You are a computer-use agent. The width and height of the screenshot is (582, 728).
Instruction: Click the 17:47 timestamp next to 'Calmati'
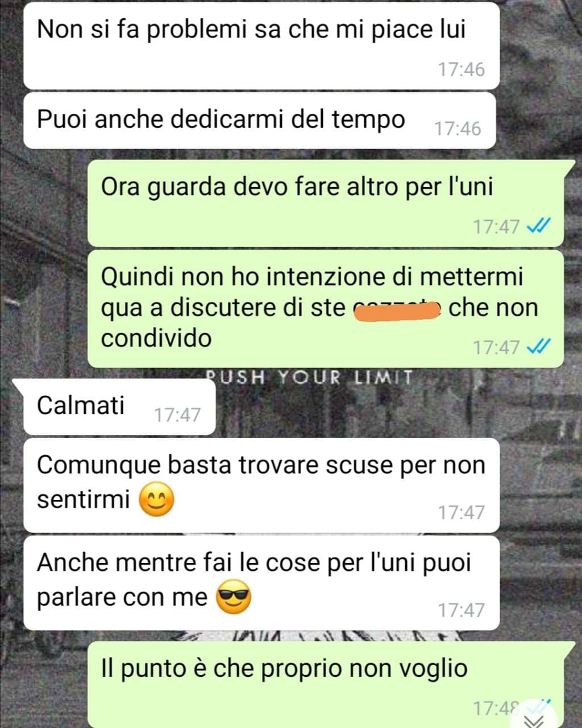[x=177, y=415]
